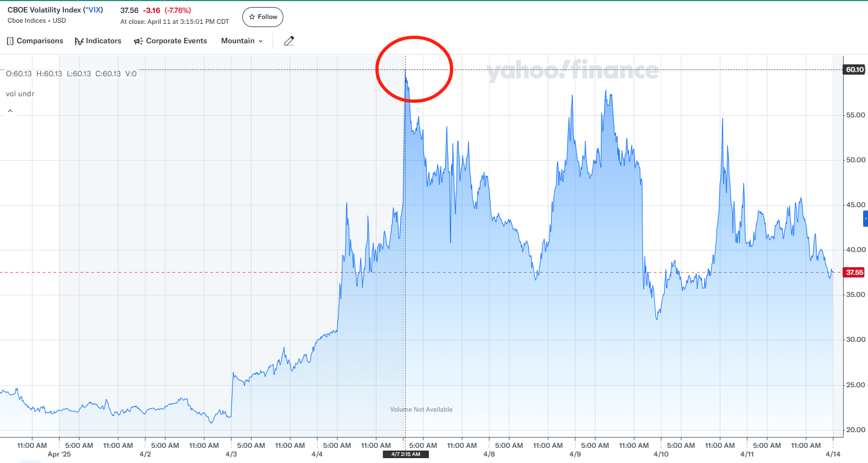
Task: Click the 4/10 date axis label
Action: (661, 454)
